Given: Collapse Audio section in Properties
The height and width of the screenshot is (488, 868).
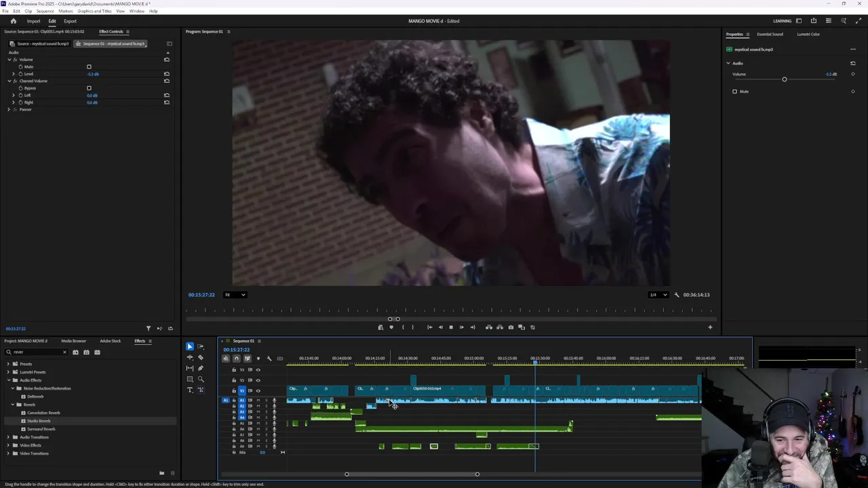Looking at the screenshot, I should (728, 63).
